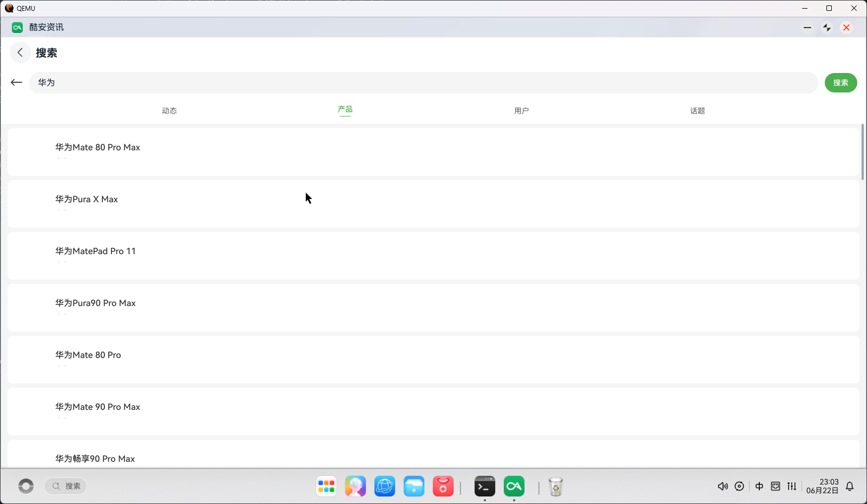Open the blue file manager in dock
This screenshot has height=504, width=867.
click(x=414, y=487)
